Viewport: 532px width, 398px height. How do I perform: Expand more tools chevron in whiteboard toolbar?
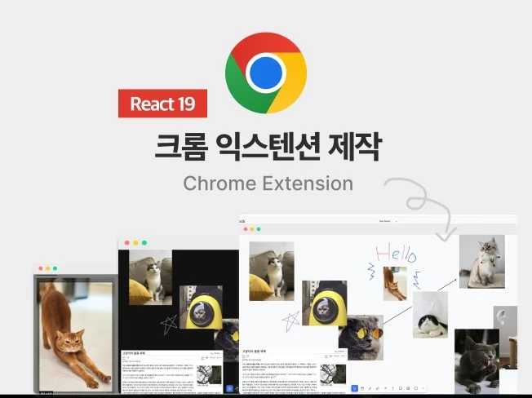pyautogui.click(x=423, y=388)
